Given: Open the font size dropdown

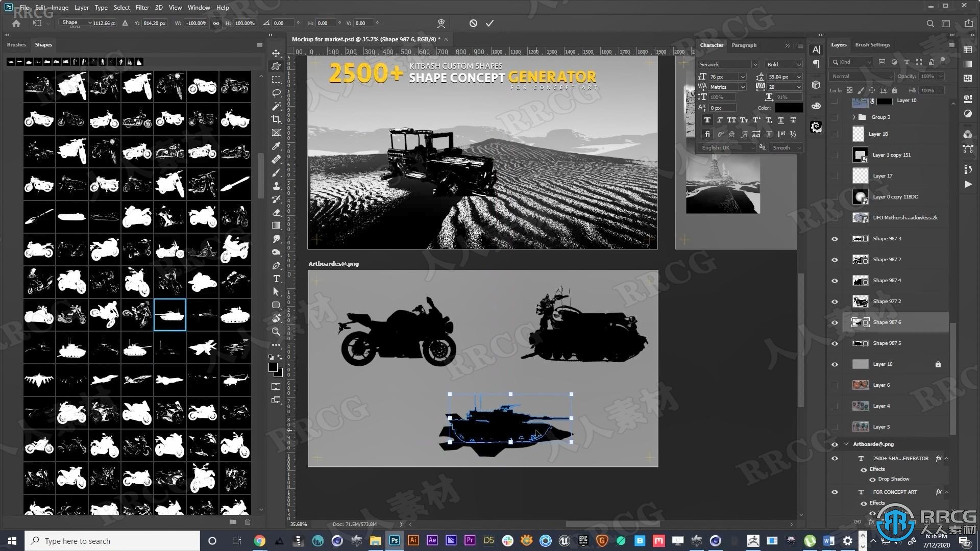Looking at the screenshot, I should click(743, 77).
